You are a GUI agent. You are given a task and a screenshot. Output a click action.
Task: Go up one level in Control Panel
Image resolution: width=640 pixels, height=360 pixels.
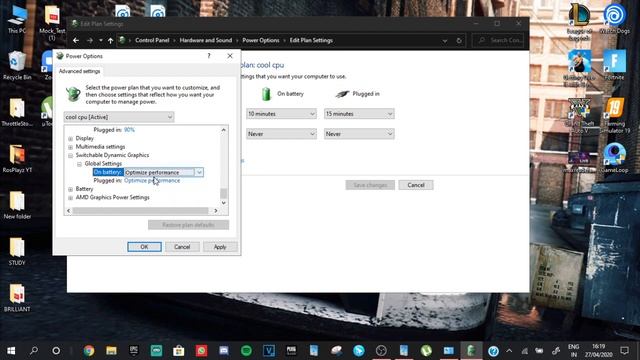coord(110,40)
